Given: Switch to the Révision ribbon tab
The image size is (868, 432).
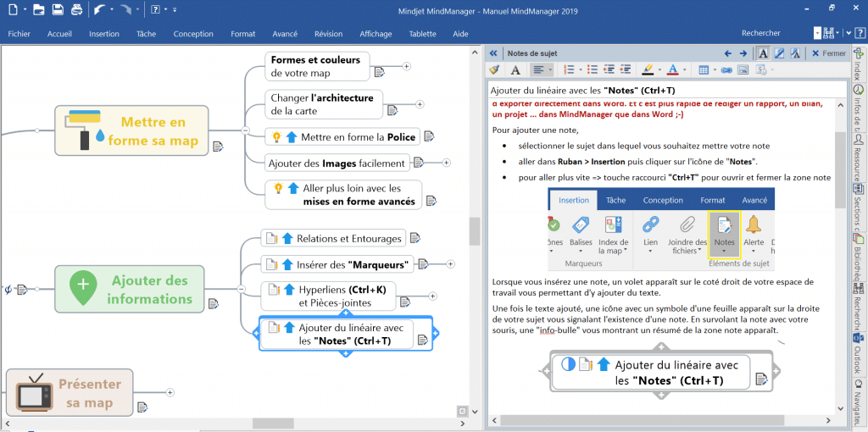Looking at the screenshot, I should (328, 34).
